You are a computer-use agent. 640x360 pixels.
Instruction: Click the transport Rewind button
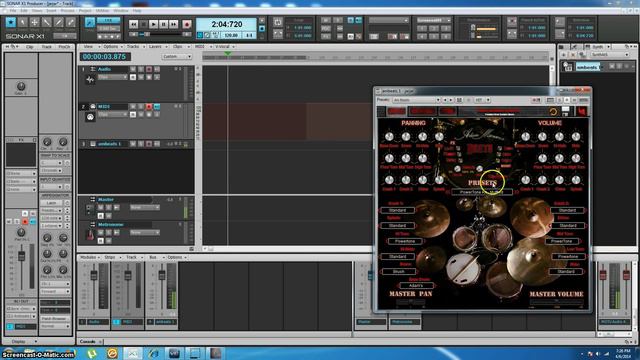point(133,24)
